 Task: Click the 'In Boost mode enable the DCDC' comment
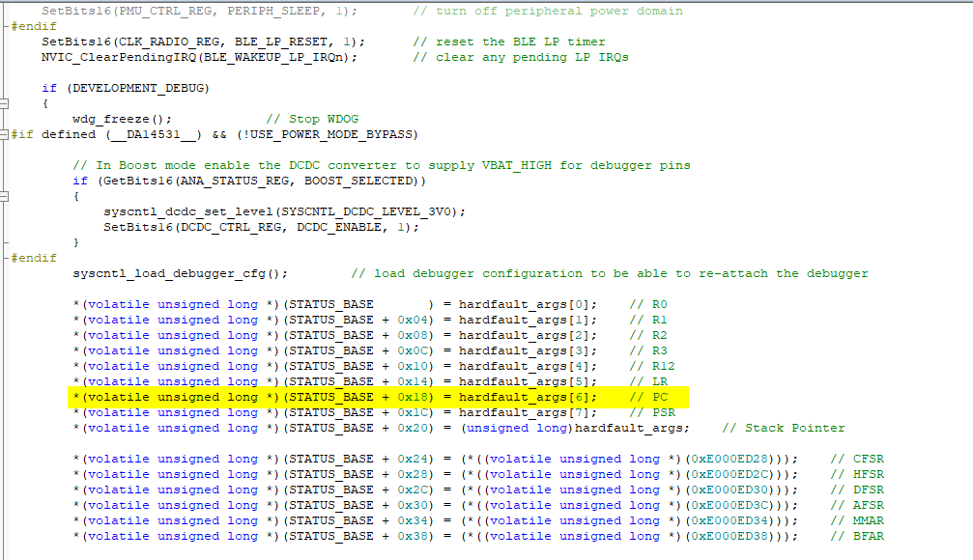pos(382,165)
